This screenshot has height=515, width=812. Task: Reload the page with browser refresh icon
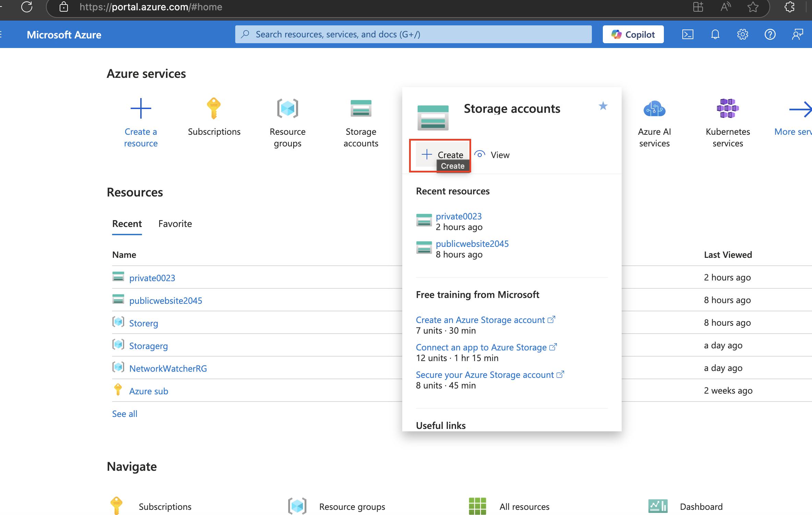click(x=27, y=7)
